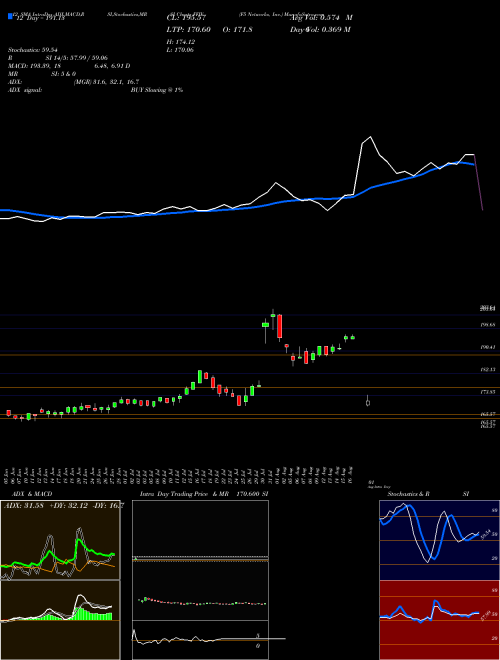500x660 pixels.
Task: Click the 173.85 price axis label
Action: point(487,392)
